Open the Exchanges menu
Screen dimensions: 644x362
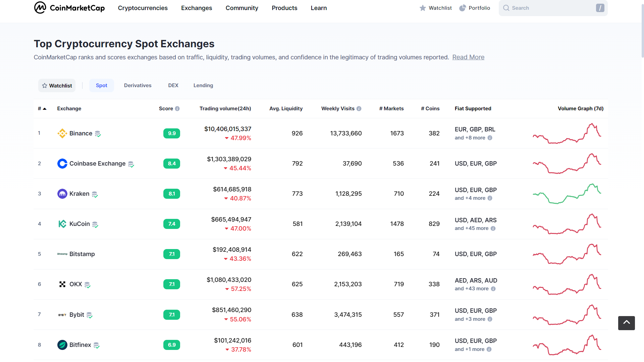pos(197,8)
